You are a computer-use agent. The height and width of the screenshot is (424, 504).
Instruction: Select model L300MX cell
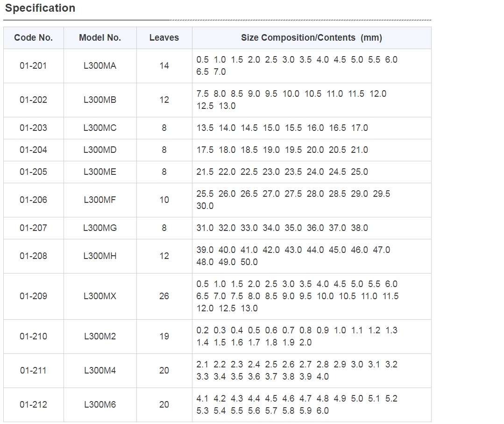pos(100,296)
